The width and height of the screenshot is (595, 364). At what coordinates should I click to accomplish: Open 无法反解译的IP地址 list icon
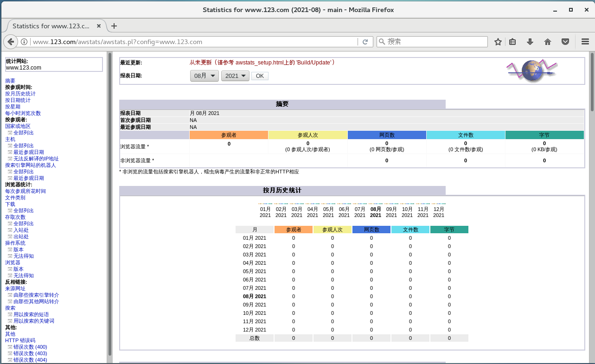tap(10, 159)
